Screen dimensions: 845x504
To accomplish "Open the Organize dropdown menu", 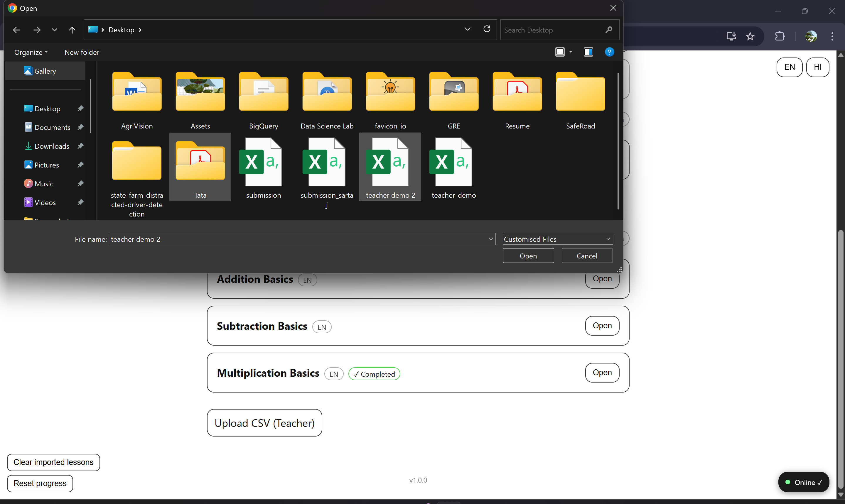I will tap(31, 52).
